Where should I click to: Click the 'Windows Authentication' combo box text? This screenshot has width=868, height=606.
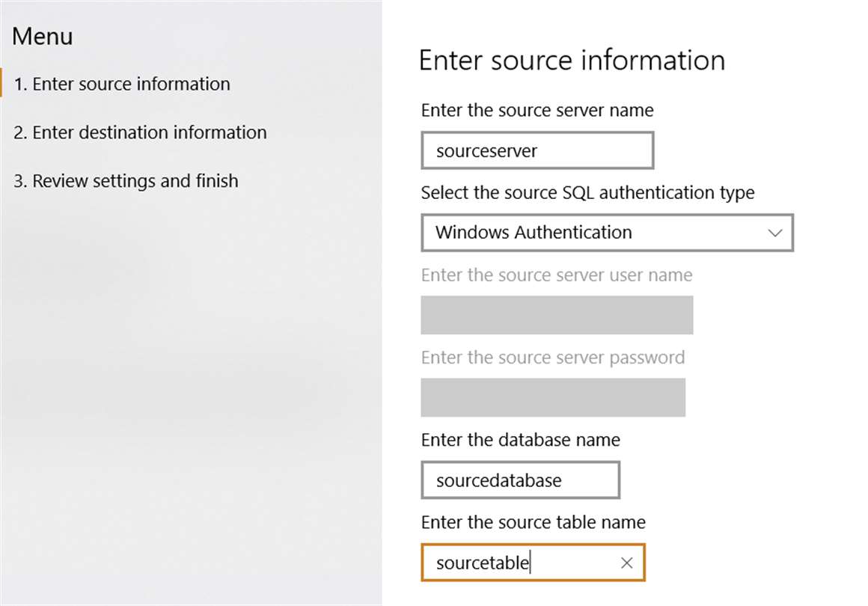[534, 233]
